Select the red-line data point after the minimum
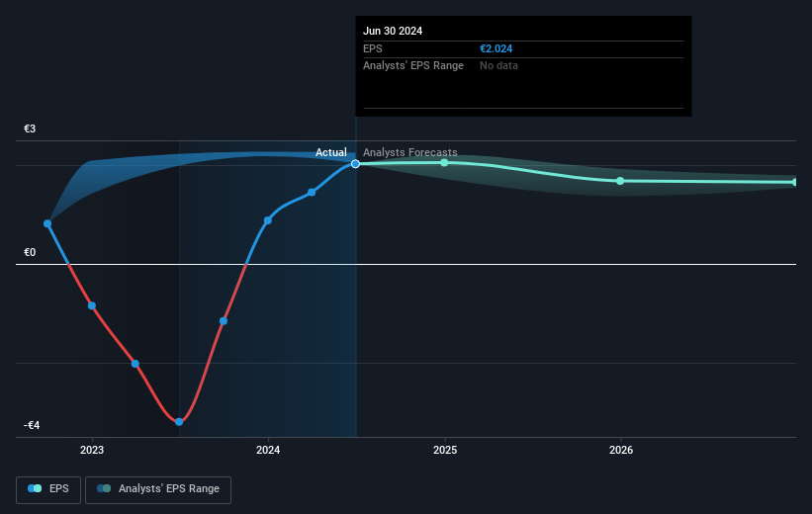Viewport: 812px width, 514px height. (224, 321)
